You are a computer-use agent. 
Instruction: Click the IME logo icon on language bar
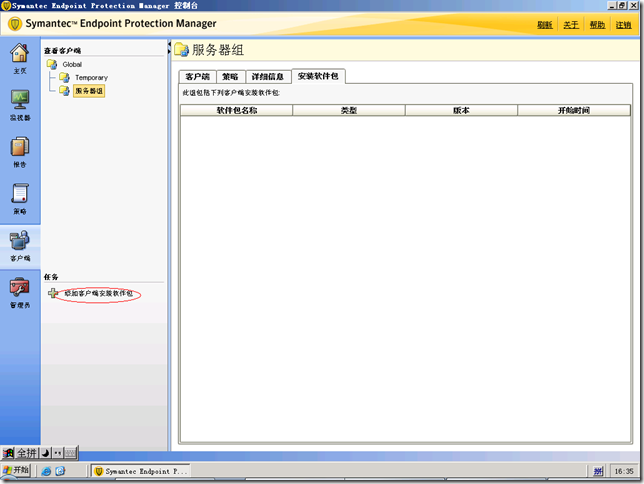(8, 453)
